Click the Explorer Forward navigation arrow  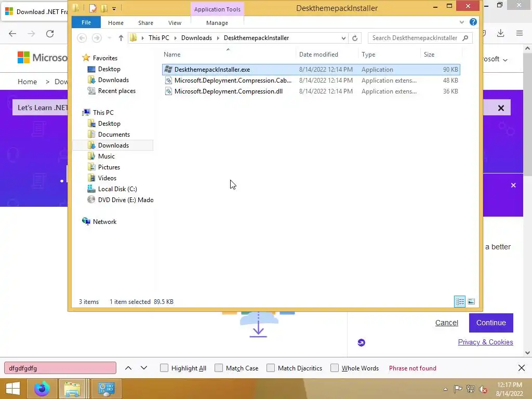point(97,38)
